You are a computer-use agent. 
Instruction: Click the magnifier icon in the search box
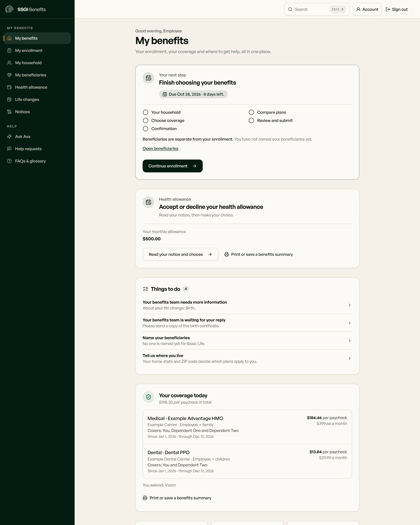tap(290, 9)
